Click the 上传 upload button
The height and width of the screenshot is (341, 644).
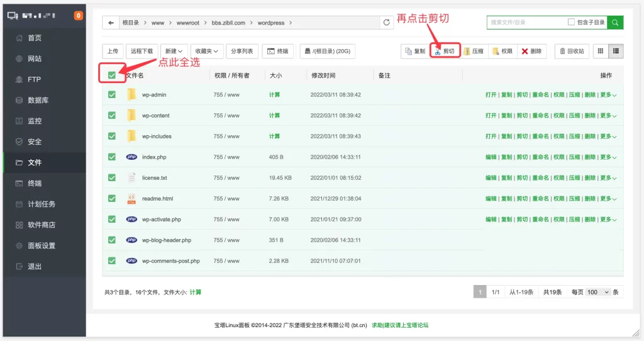click(113, 51)
